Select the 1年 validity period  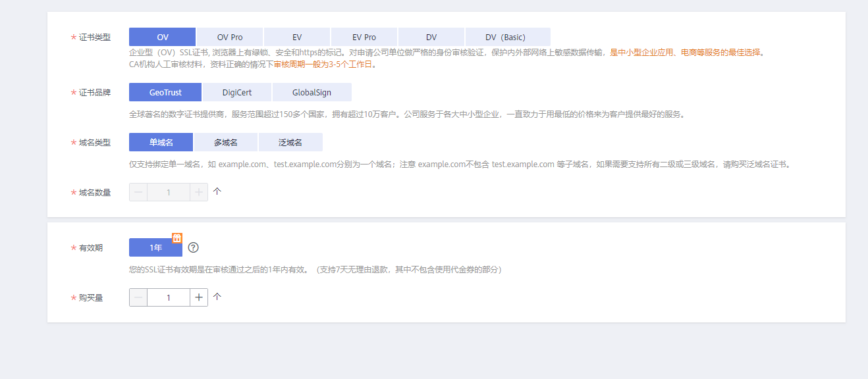[x=155, y=247]
